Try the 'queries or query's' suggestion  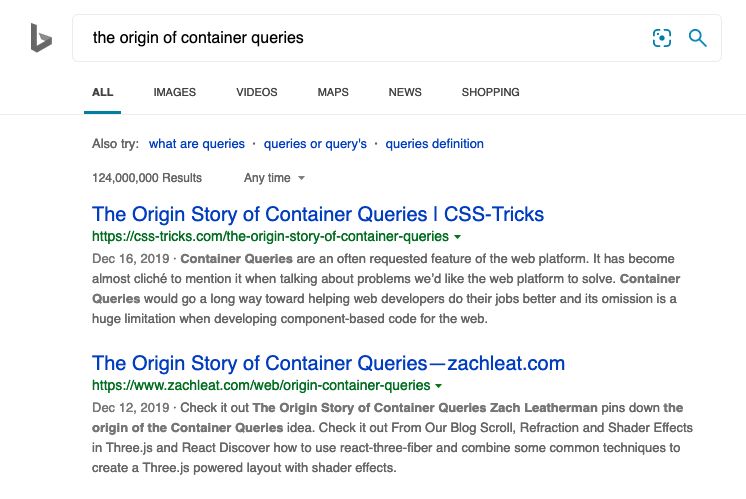(315, 144)
